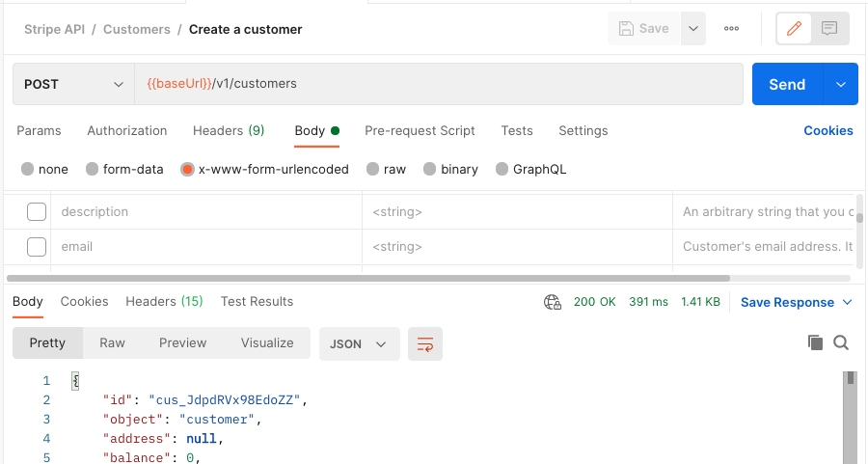Click the network globe icon
The height and width of the screenshot is (464, 868).
click(x=553, y=302)
